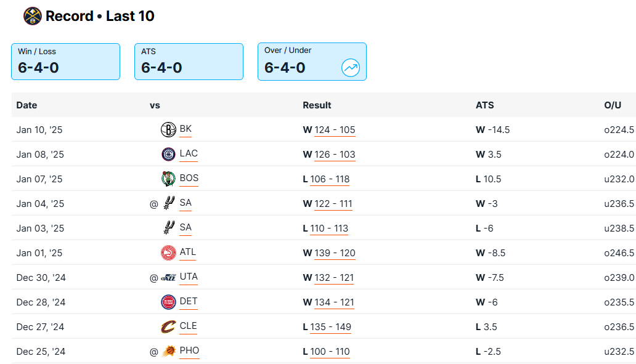Click the LA Clippers team logo
The height and width of the screenshot is (364, 636).
(x=168, y=155)
